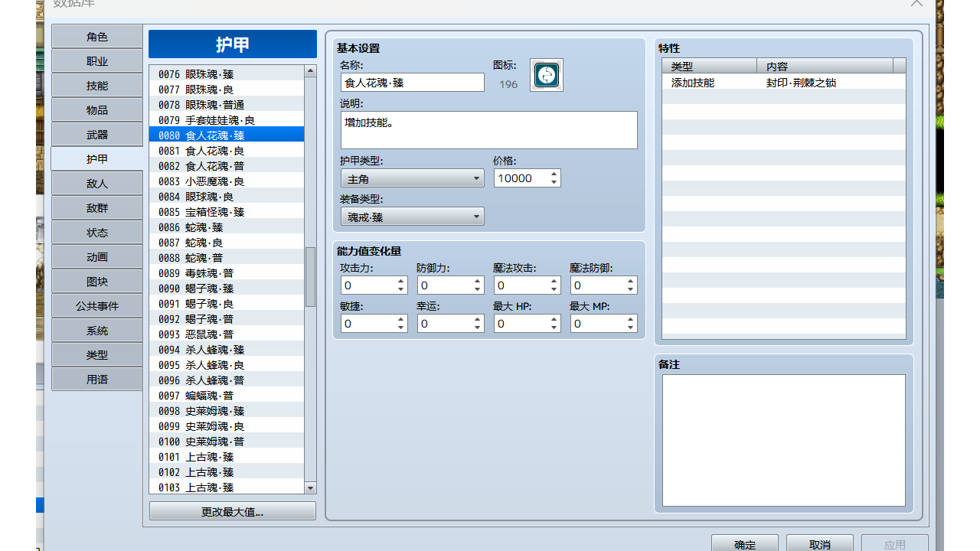Increase 攻击力 with the up arrow
This screenshot has height=551, width=980.
coord(401,281)
